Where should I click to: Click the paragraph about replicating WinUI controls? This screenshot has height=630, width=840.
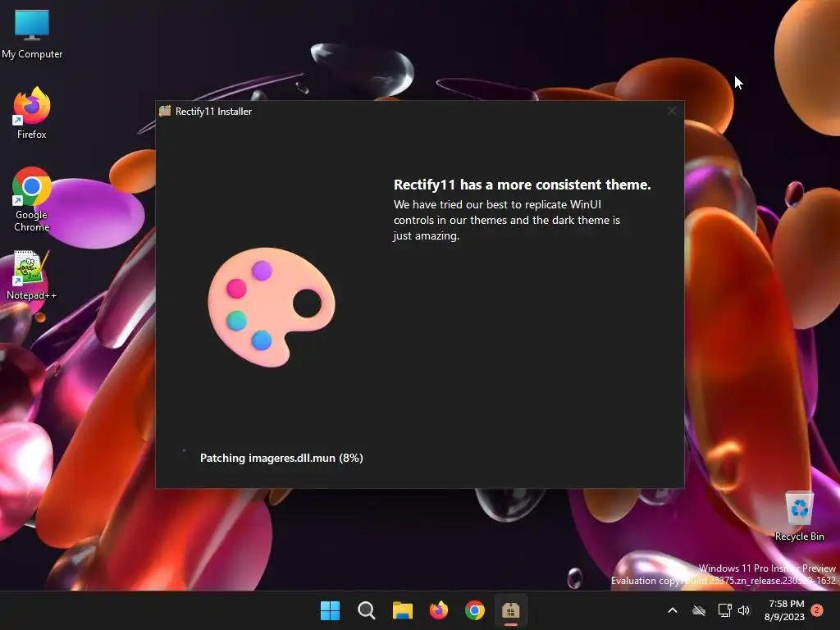pos(507,220)
